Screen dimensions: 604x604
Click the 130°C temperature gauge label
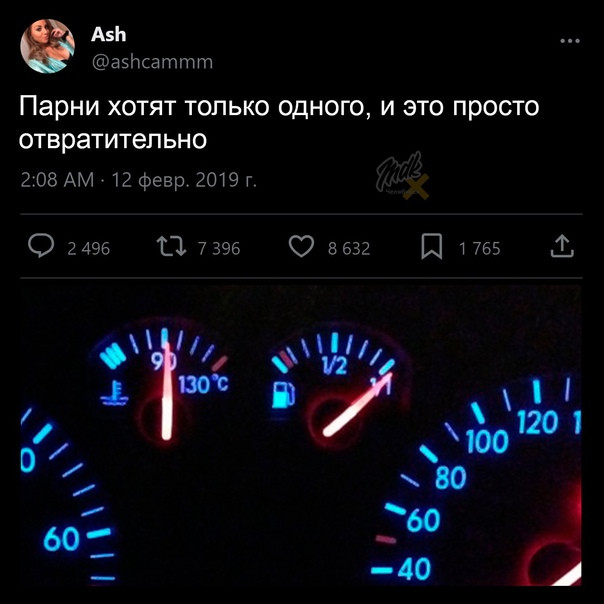(x=203, y=384)
